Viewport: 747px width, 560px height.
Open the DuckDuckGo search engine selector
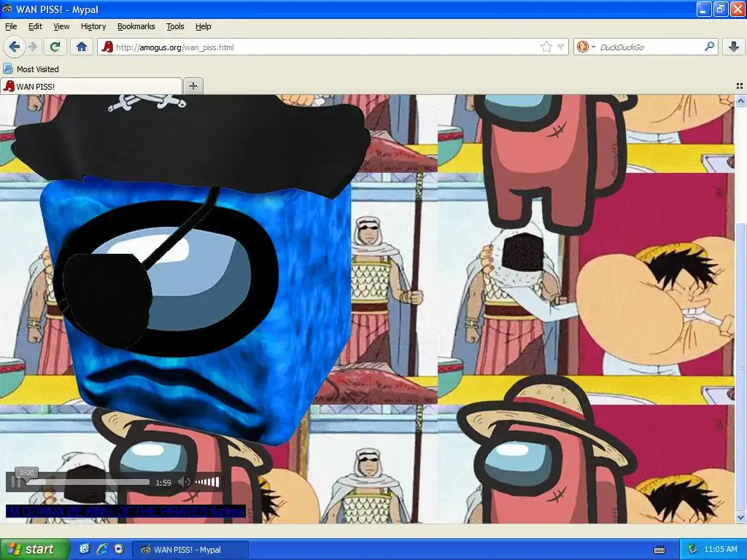[x=586, y=47]
